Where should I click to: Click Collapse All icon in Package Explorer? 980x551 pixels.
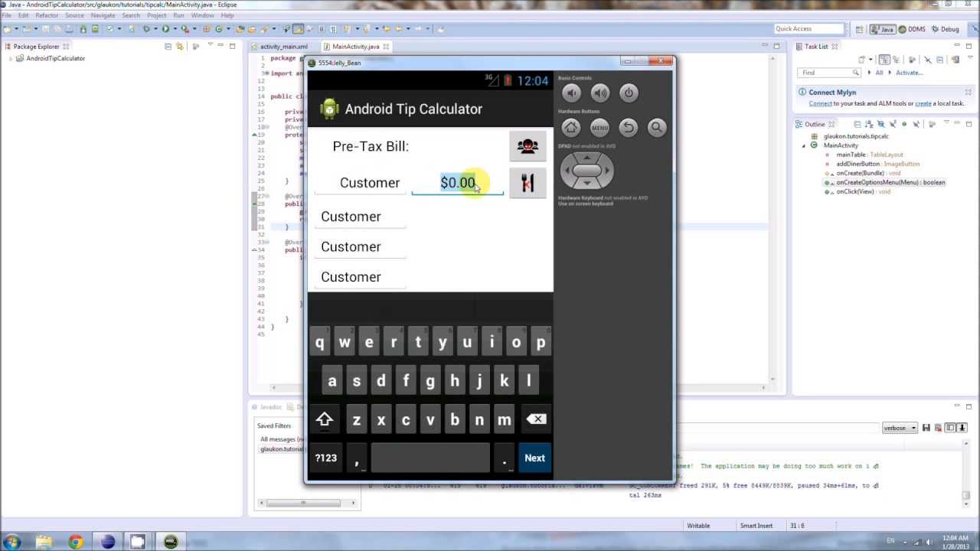pyautogui.click(x=168, y=47)
